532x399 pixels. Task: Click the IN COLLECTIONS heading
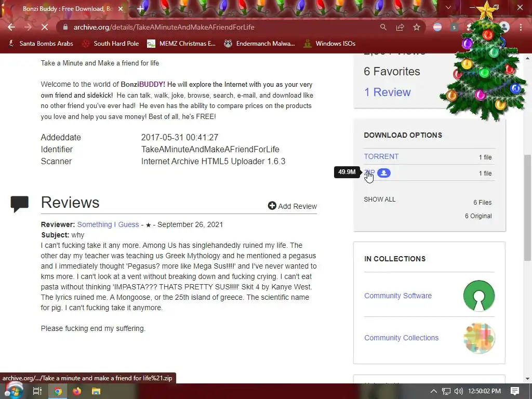click(395, 259)
